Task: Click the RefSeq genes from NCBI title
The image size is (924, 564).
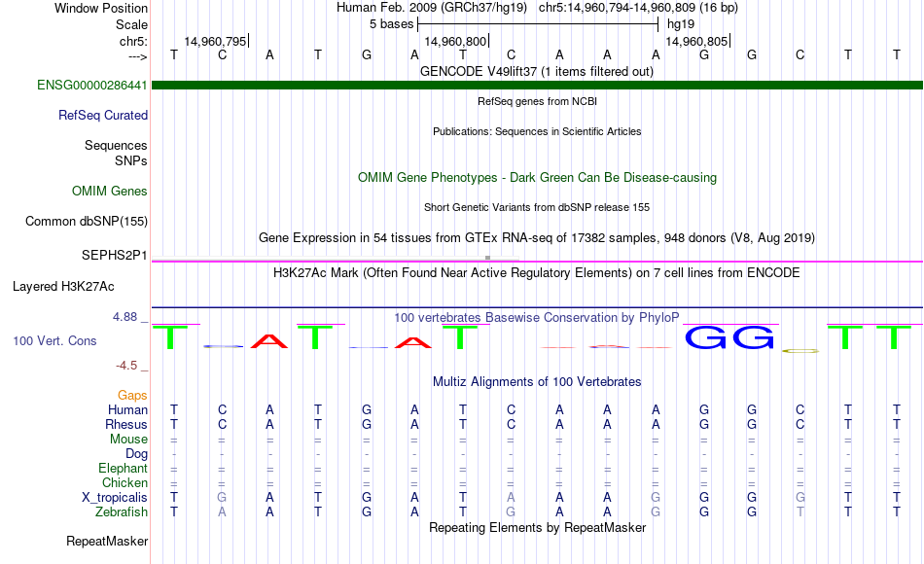Action: coord(537,101)
